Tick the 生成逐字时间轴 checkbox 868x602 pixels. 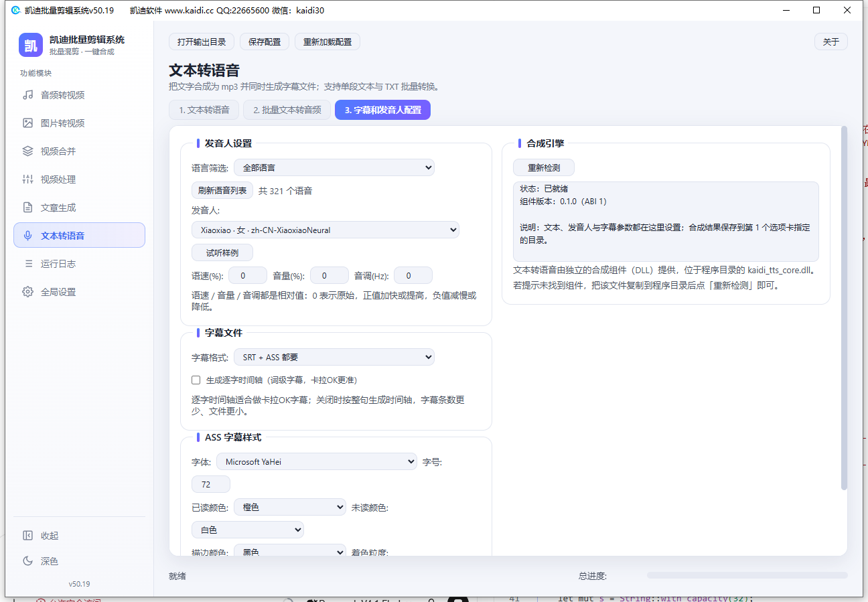(x=196, y=380)
